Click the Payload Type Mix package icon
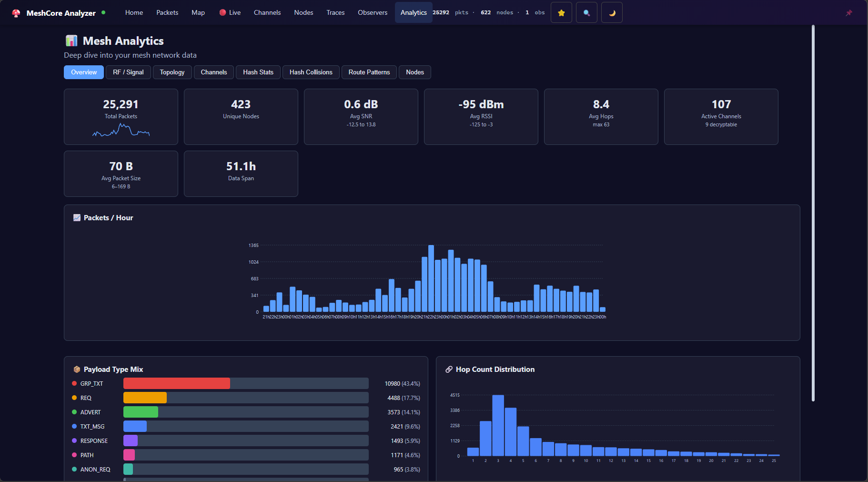Image resolution: width=868 pixels, height=482 pixels. tap(77, 369)
